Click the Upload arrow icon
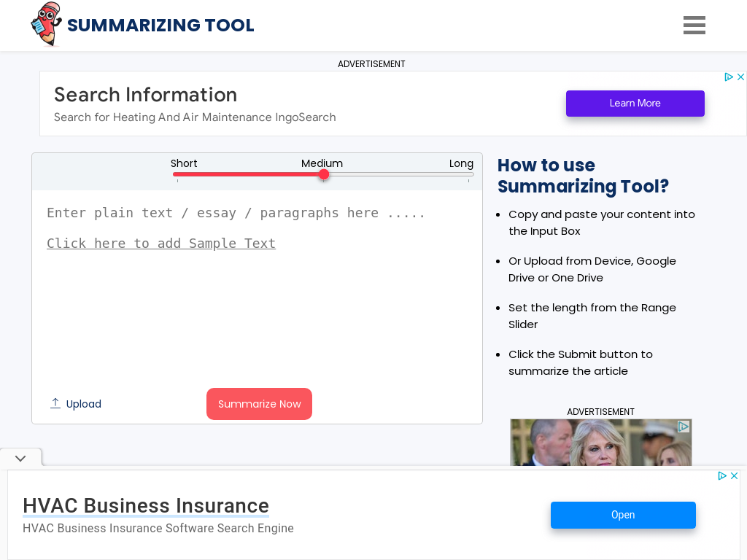Image resolution: width=747 pixels, height=560 pixels. pyautogui.click(x=55, y=403)
